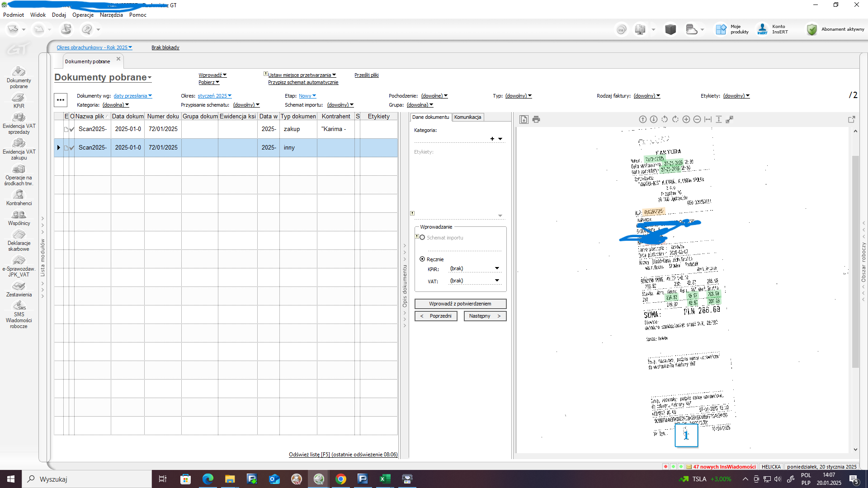The image size is (868, 488).
Task: Open Deklaracje skarbowe module
Action: tap(19, 241)
